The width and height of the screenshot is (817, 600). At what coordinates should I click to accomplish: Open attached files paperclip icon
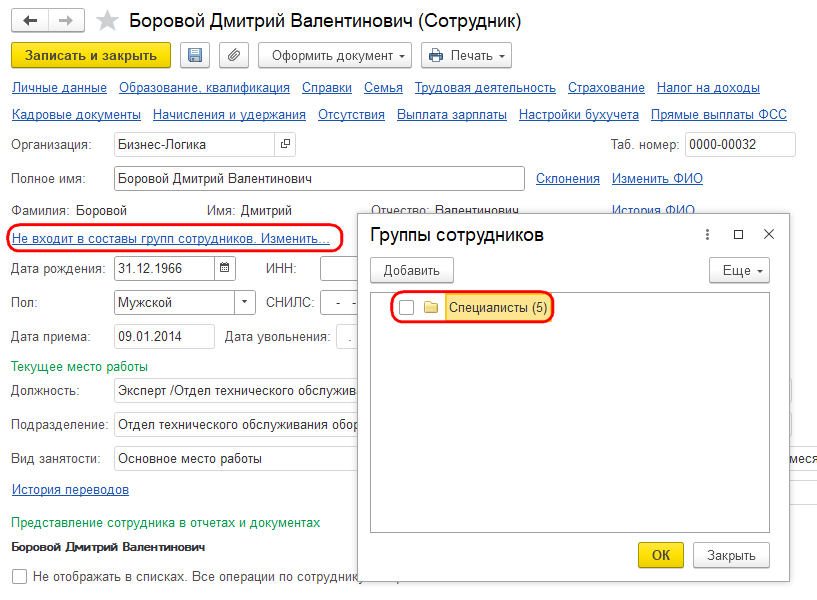(234, 55)
